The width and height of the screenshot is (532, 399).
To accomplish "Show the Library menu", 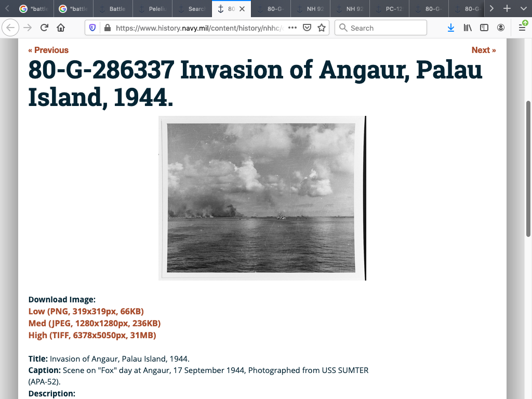I will pyautogui.click(x=468, y=28).
